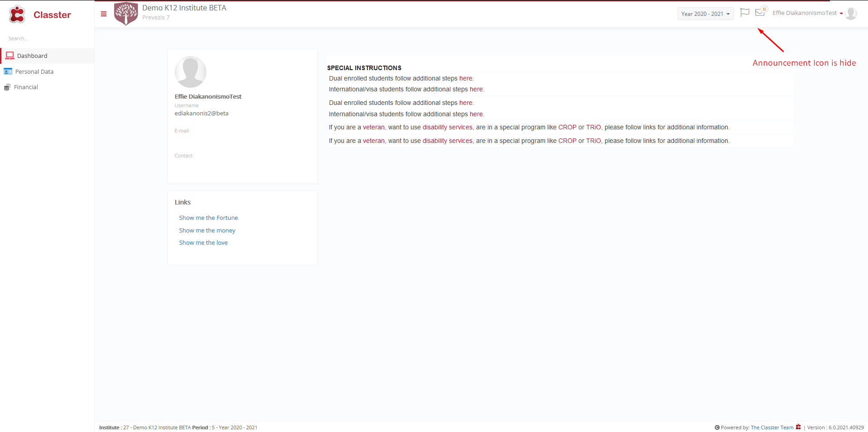This screenshot has height=432, width=868.
Task: Click the 'Prevezis 7' subtitle
Action: tap(156, 18)
